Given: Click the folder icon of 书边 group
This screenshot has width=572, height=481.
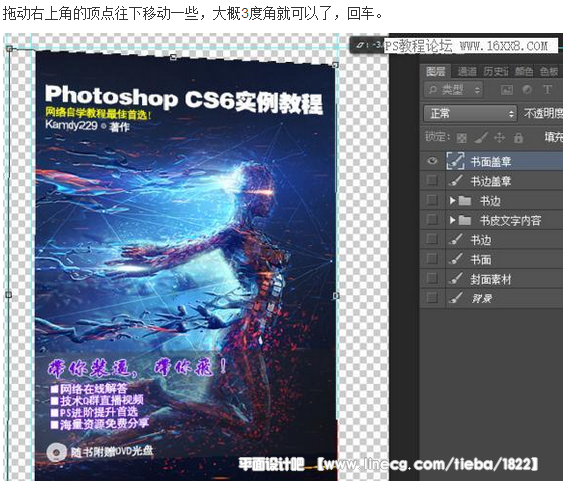Looking at the screenshot, I should (x=465, y=200).
